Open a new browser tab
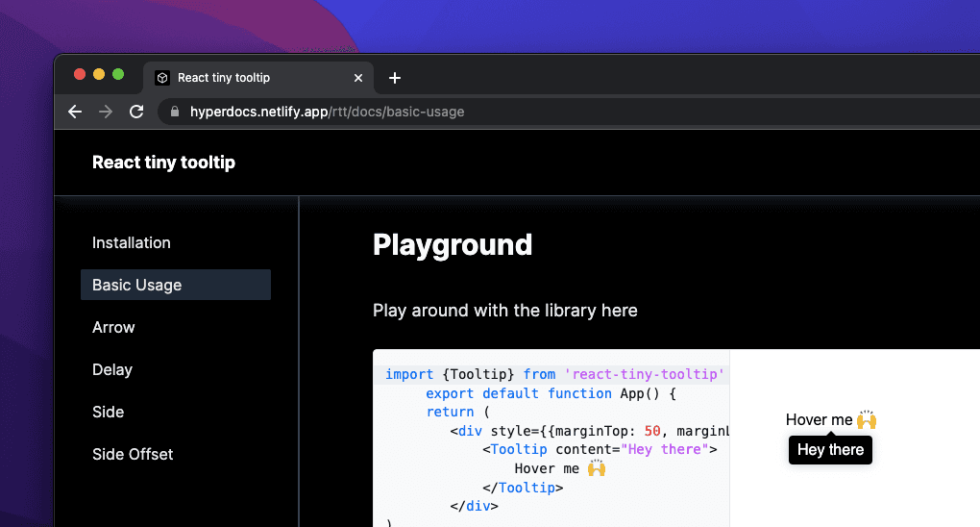 coord(394,78)
